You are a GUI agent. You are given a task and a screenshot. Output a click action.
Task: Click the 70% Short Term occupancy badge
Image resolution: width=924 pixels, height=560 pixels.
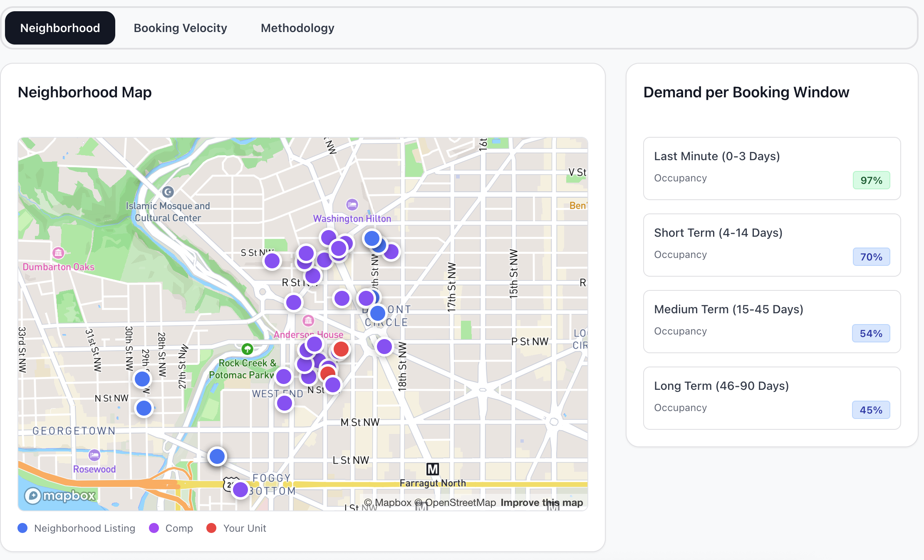[871, 257]
